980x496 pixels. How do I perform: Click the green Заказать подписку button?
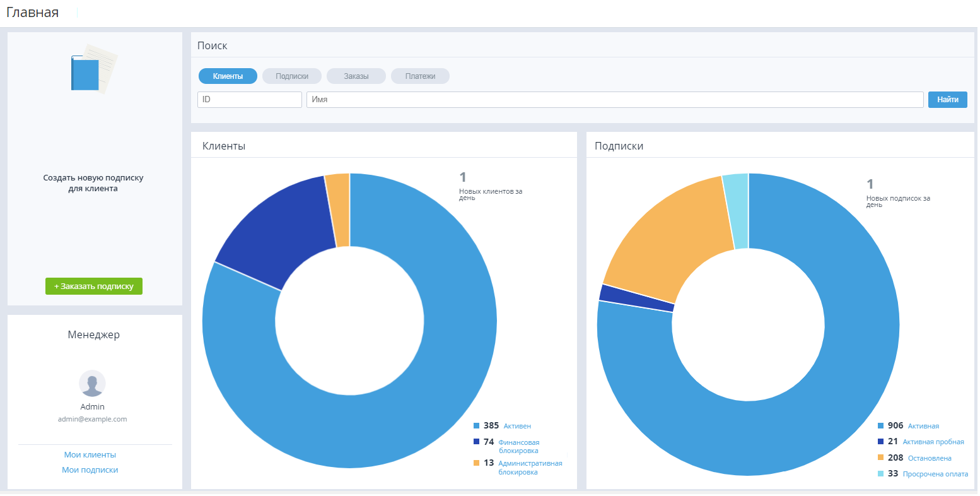coord(94,286)
